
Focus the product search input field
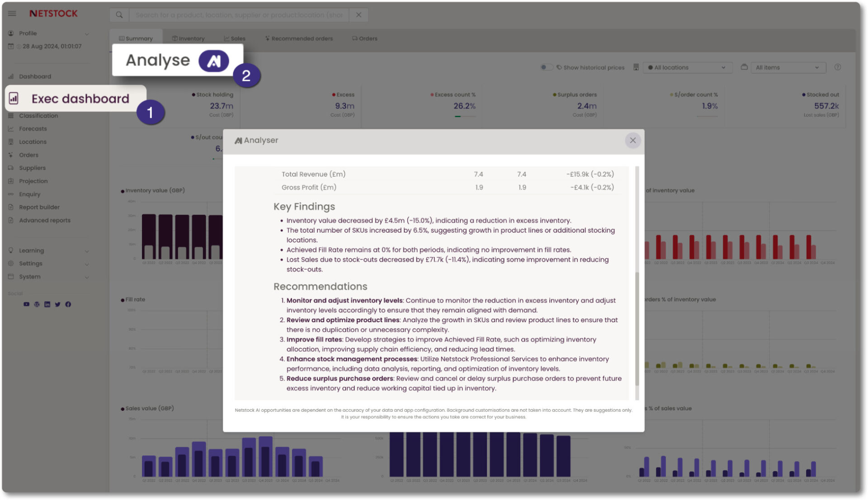click(239, 15)
